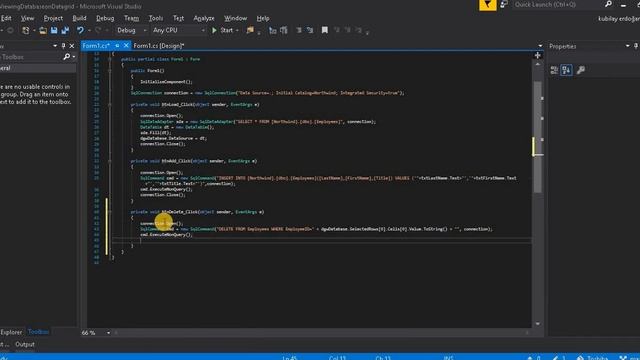Image resolution: width=640 pixels, height=360 pixels.
Task: Open the Toolbox window position dropdown arrow
Action: pyautogui.click(x=55, y=46)
